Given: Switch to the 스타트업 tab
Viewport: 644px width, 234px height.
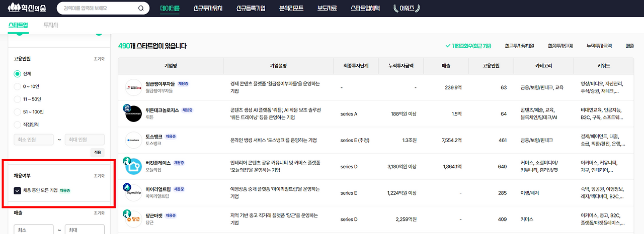Looking at the screenshot, I should click(19, 25).
